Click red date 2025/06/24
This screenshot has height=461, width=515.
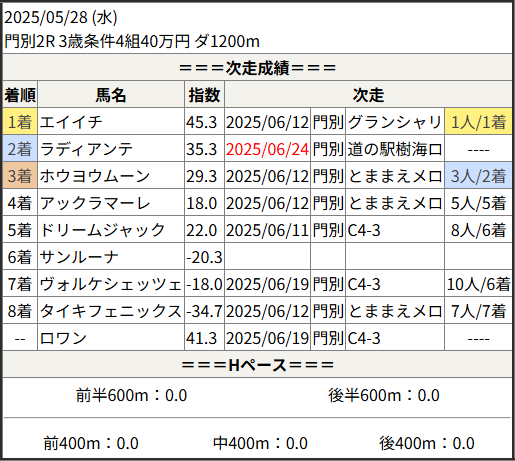pyautogui.click(x=267, y=149)
